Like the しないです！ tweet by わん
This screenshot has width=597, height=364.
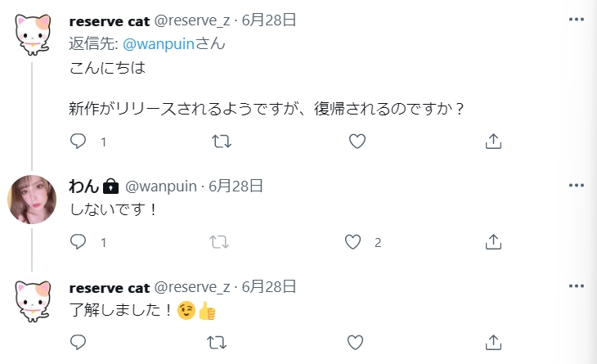click(353, 242)
